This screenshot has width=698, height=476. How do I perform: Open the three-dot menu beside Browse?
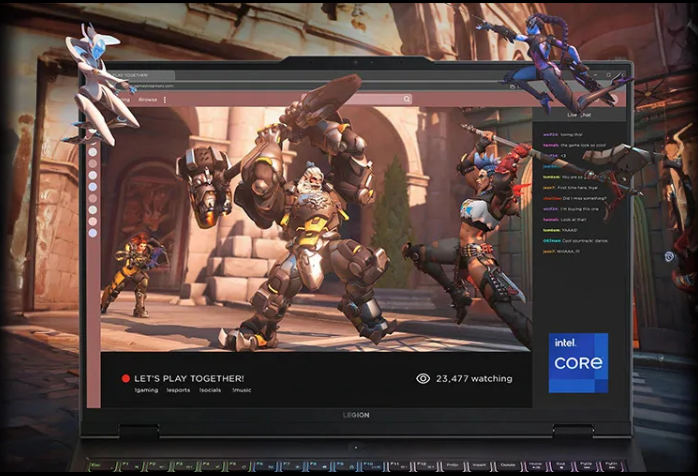(165, 100)
